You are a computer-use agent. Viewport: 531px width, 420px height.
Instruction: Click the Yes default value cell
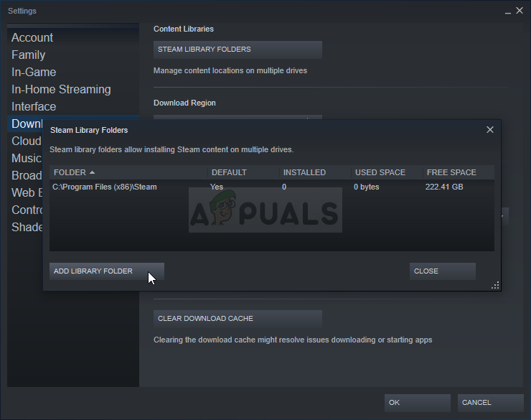217,187
